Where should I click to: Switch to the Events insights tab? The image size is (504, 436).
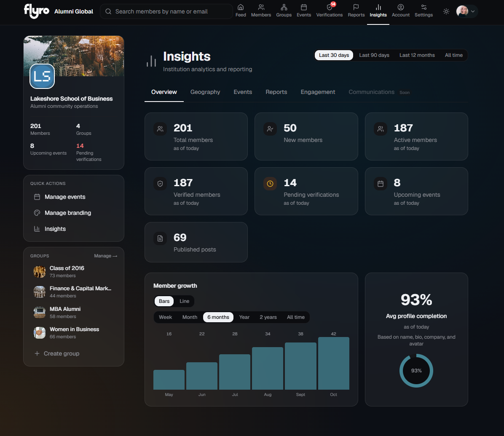(x=243, y=92)
